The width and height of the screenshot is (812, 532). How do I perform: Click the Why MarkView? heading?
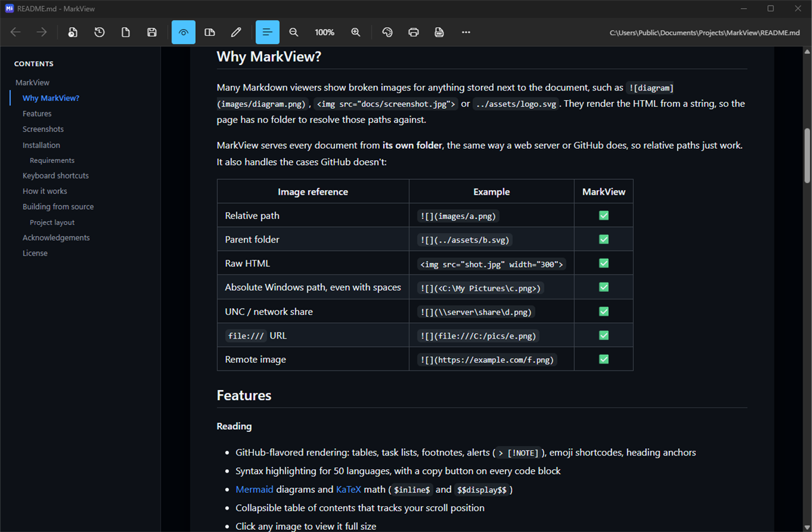[x=269, y=57]
